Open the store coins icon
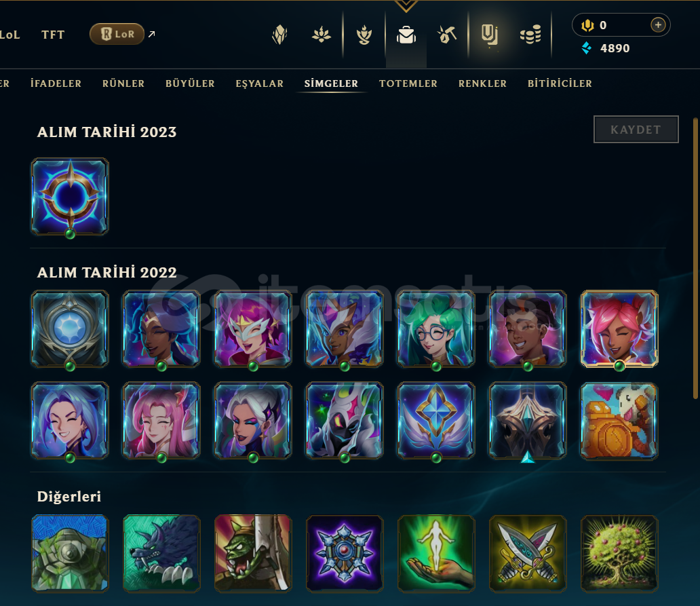Image resolution: width=700 pixels, height=606 pixels. tap(530, 35)
